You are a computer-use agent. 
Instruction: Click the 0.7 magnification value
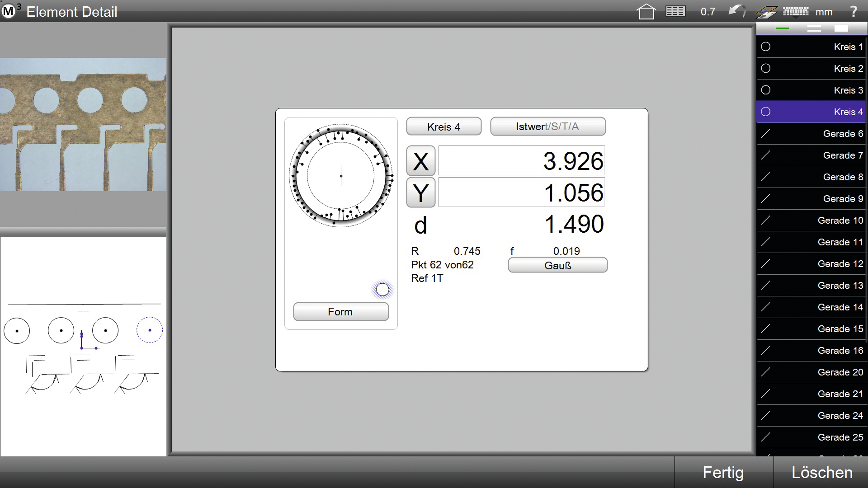708,12
